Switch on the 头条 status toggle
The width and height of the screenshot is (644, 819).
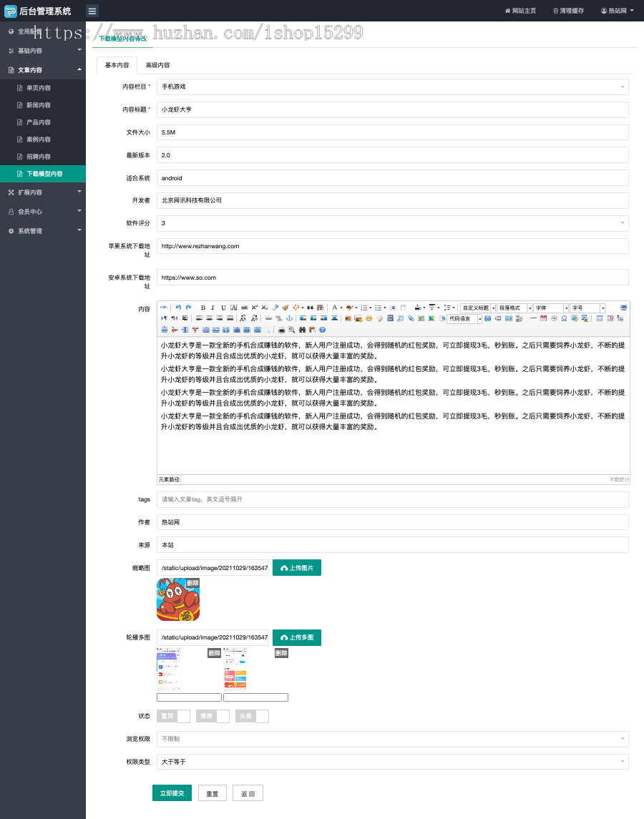(x=252, y=716)
